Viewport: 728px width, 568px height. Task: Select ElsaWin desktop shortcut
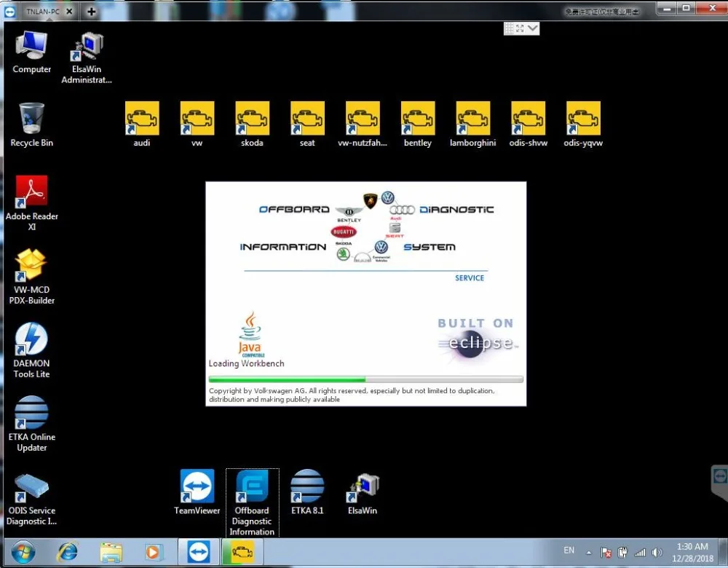point(363,494)
